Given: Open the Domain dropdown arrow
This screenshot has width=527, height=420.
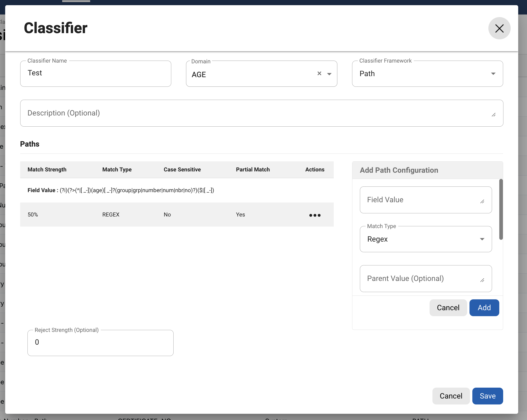Looking at the screenshot, I should (x=329, y=74).
